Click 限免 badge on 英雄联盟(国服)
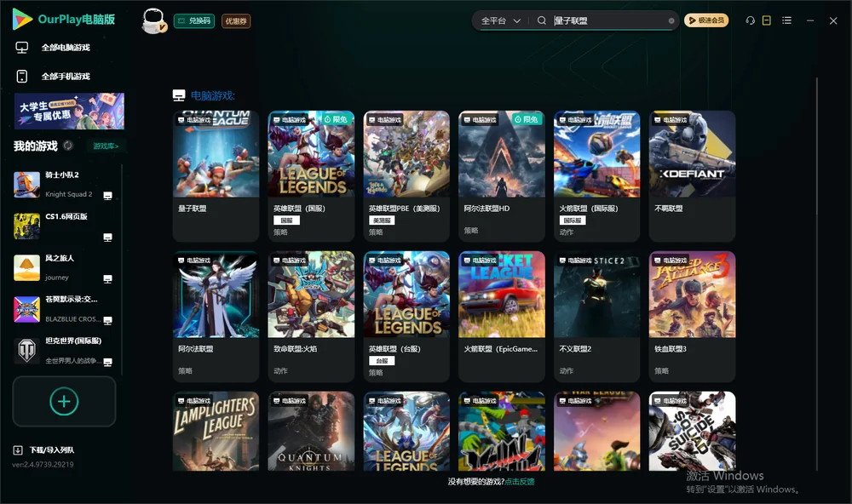Viewport: 852px width, 504px height. (337, 119)
